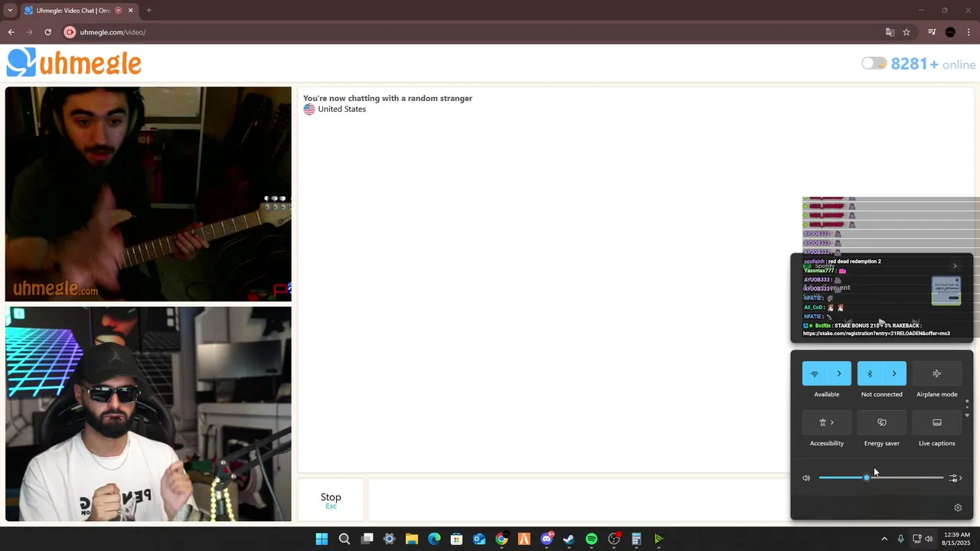Open File Explorer from the taskbar
980x551 pixels.
click(412, 539)
